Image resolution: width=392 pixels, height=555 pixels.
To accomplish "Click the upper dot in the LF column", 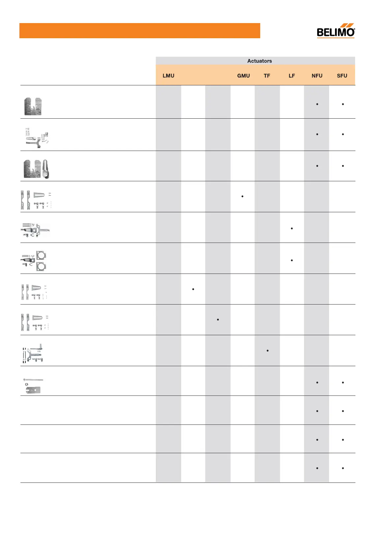I will (292, 228).
